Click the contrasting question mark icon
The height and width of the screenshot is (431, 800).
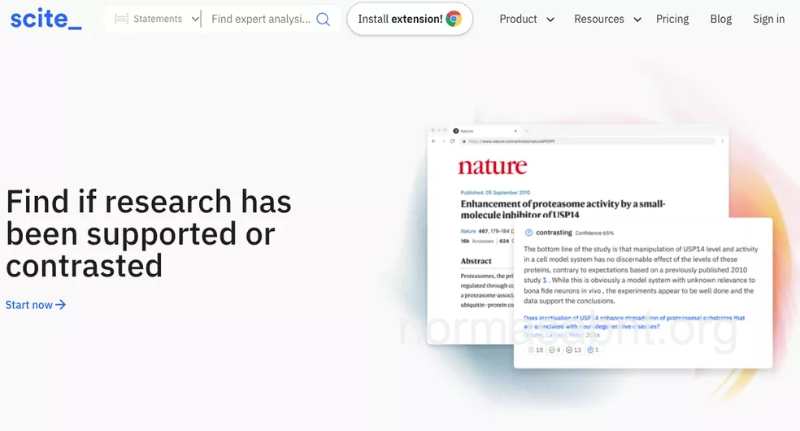(x=528, y=232)
